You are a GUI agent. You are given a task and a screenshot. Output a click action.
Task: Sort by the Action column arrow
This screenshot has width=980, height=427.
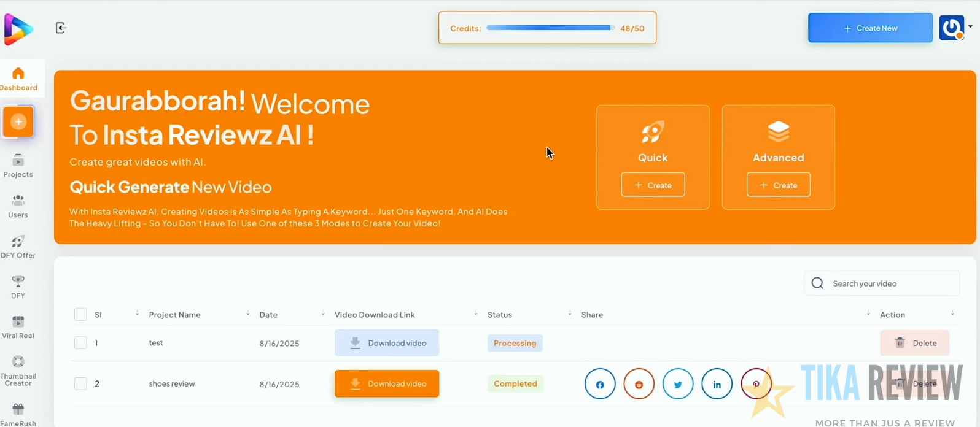tap(952, 314)
